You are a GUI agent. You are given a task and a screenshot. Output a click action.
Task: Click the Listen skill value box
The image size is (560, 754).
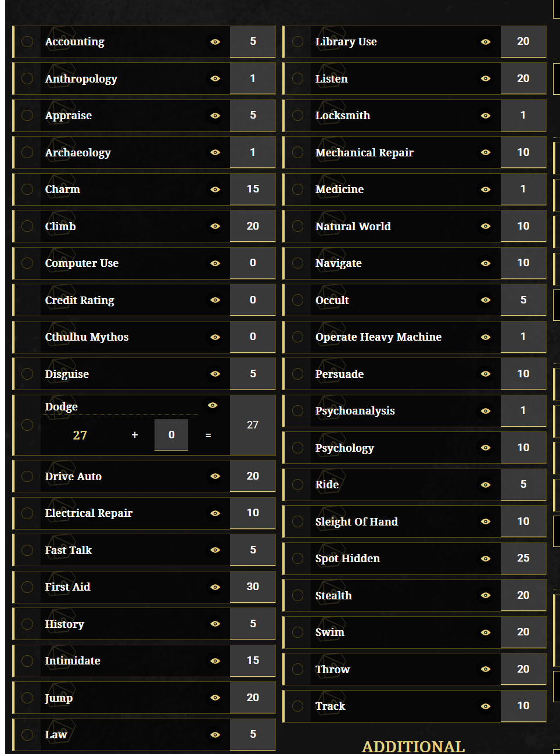pos(523,78)
